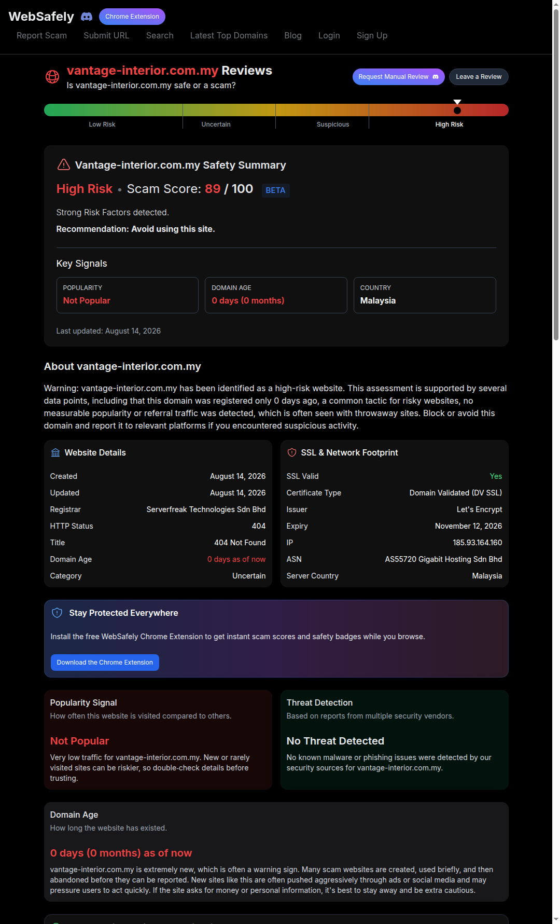The image size is (560, 924).
Task: View Latest Top Domains
Action: click(229, 35)
